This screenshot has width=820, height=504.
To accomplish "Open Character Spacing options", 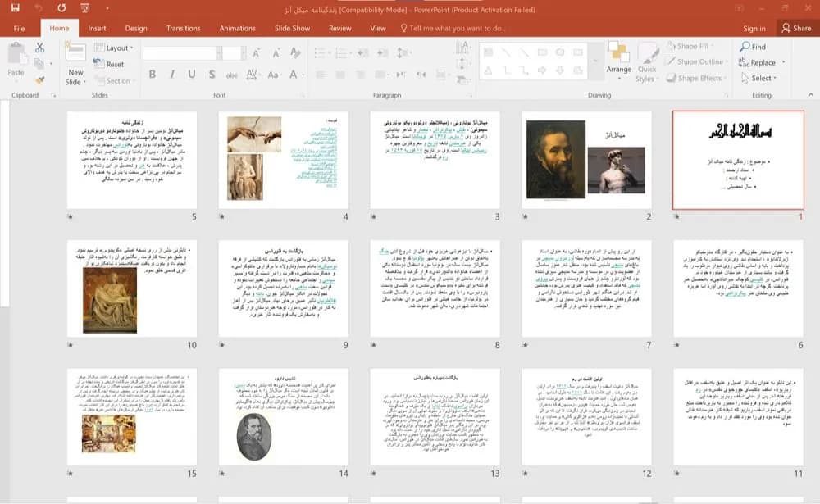I will [252, 75].
